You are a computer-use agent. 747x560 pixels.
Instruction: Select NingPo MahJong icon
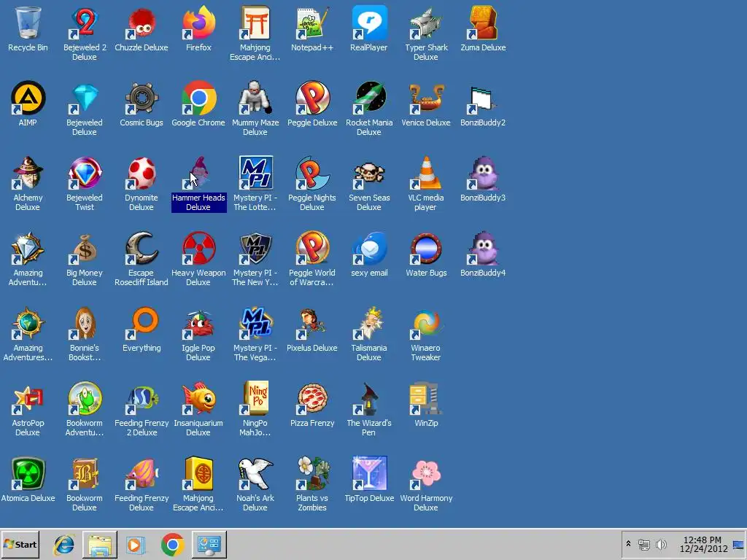(x=255, y=398)
